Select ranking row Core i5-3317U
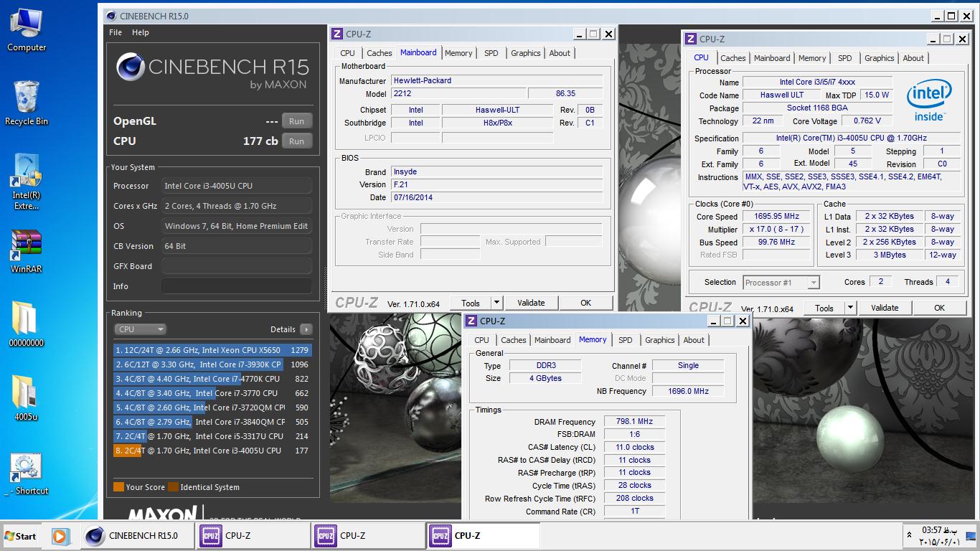The height and width of the screenshot is (551, 980). coord(212,436)
